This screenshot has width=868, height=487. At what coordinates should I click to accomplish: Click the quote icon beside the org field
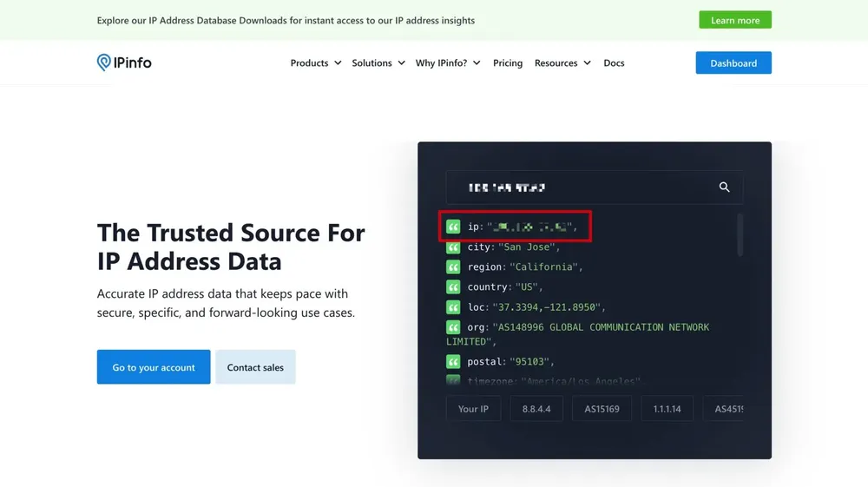(x=453, y=327)
